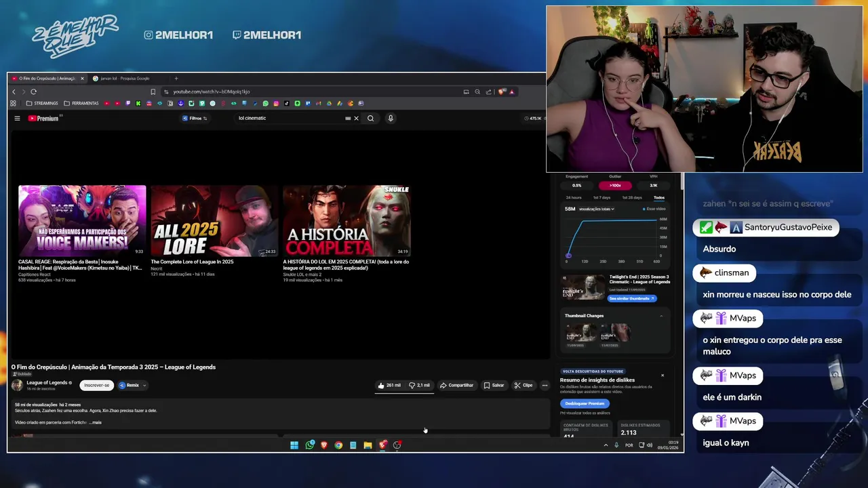Like the video with 261 mil
The image size is (868, 488).
pos(389,385)
